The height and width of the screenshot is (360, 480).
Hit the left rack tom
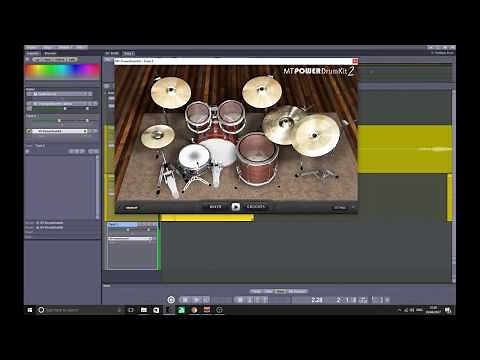pos(198,116)
